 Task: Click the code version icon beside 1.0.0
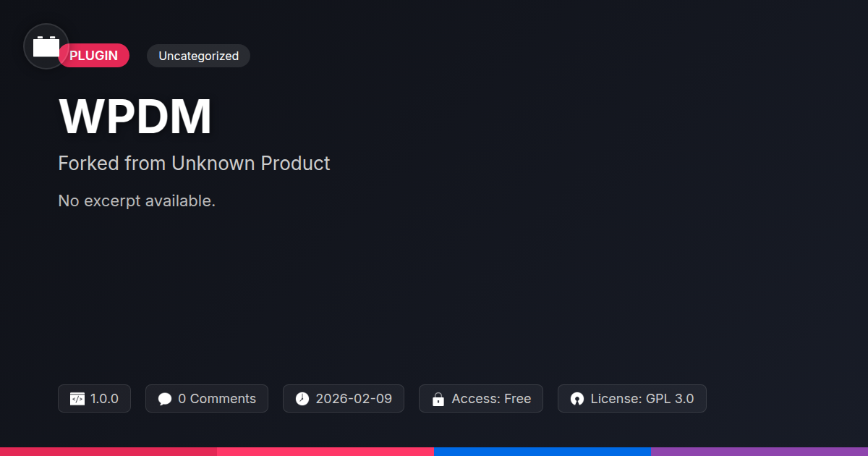(x=77, y=399)
